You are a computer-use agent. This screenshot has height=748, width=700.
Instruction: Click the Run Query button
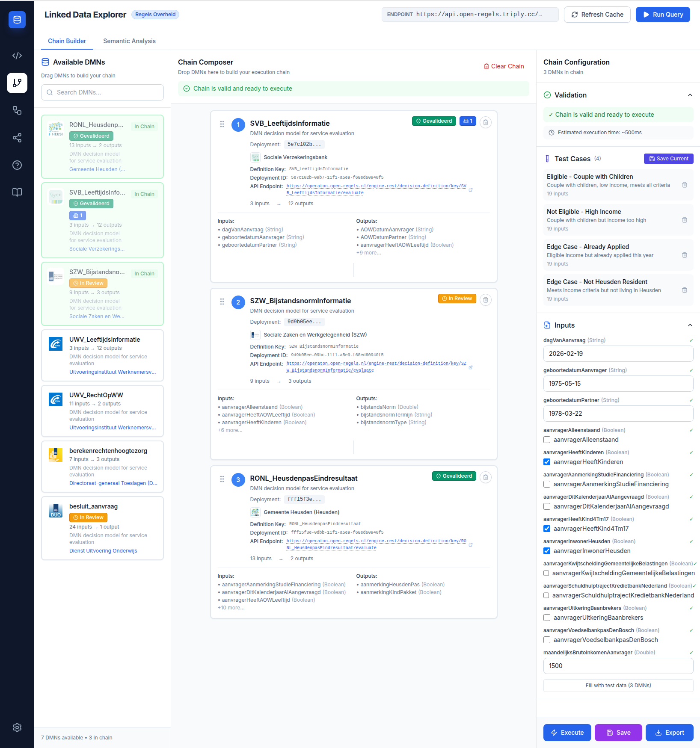pyautogui.click(x=663, y=14)
